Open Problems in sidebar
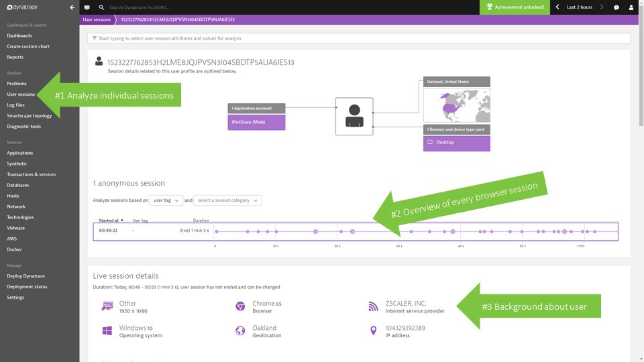This screenshot has height=362, width=644. tap(17, 83)
